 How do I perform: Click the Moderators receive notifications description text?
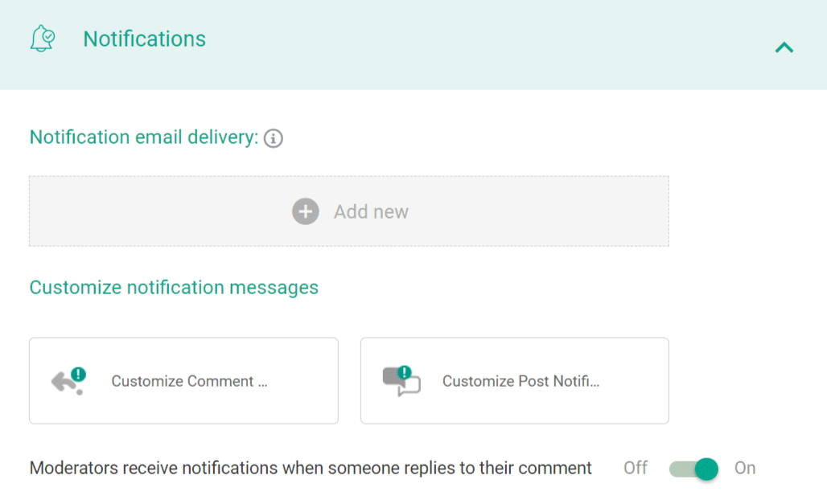point(311,468)
